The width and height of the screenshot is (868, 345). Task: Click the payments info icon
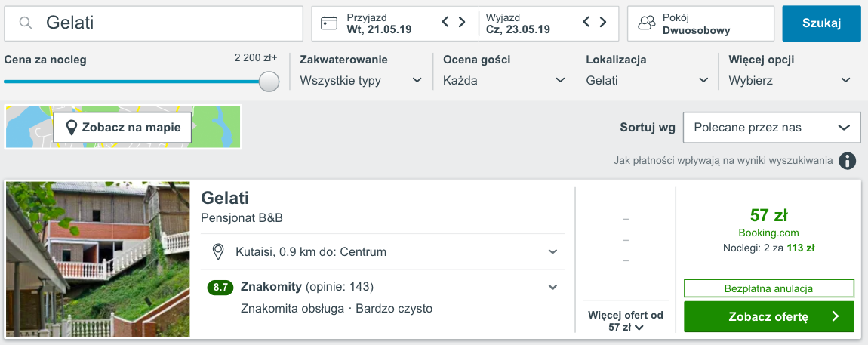pyautogui.click(x=846, y=161)
